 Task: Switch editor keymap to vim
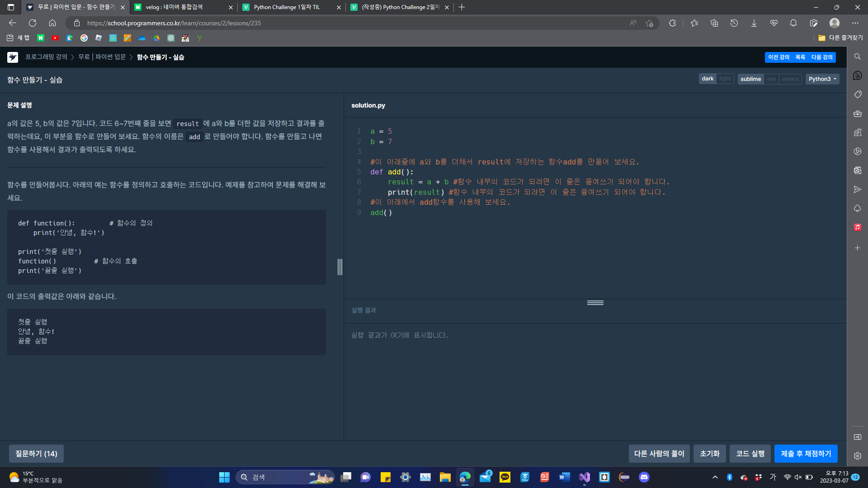[771, 79]
